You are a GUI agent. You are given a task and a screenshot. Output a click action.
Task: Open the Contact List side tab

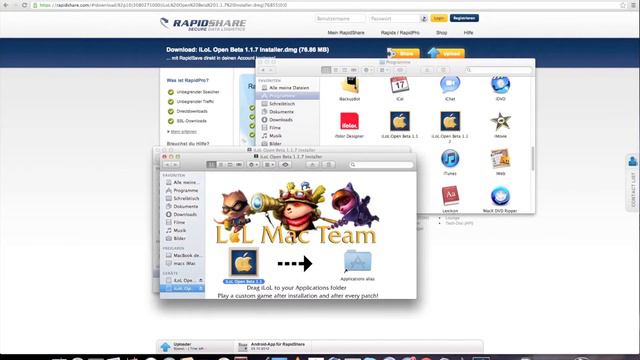pyautogui.click(x=633, y=182)
